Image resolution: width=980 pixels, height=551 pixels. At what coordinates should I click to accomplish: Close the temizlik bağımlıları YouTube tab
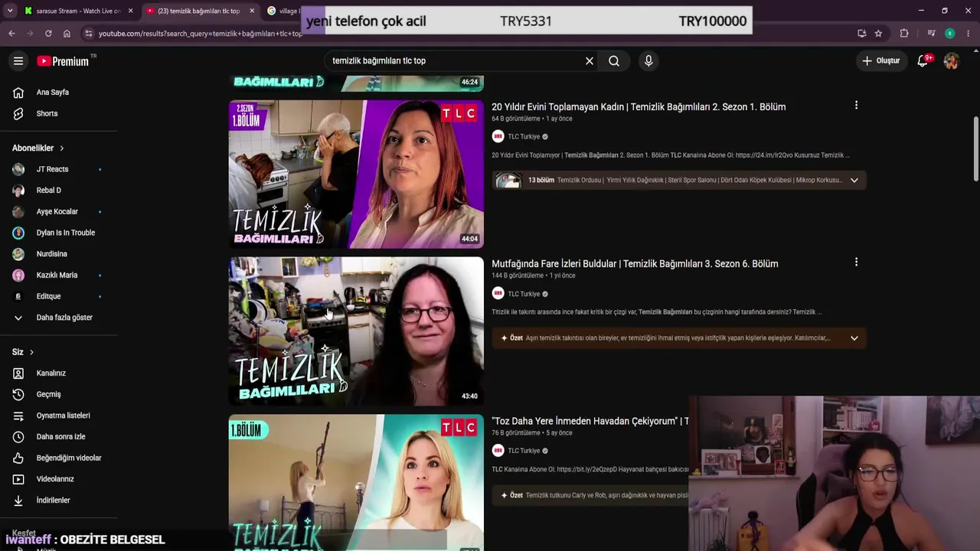[x=253, y=11]
